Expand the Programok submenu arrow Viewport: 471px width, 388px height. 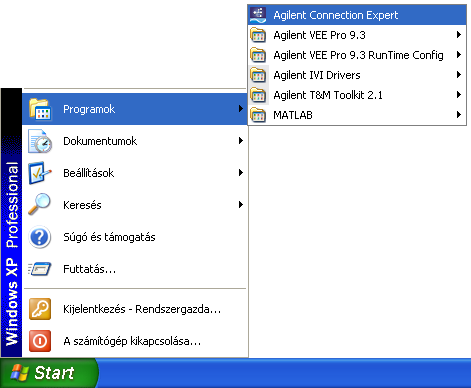[241, 109]
